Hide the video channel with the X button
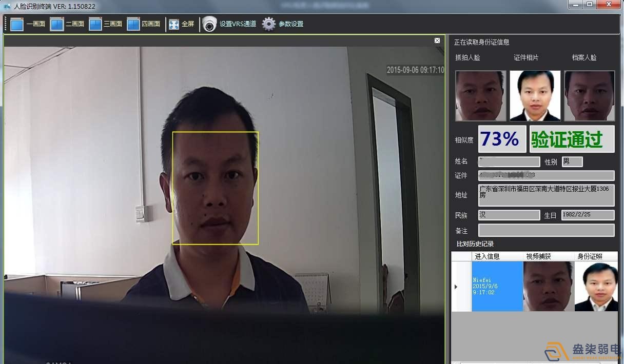The width and height of the screenshot is (624, 364). [437, 40]
